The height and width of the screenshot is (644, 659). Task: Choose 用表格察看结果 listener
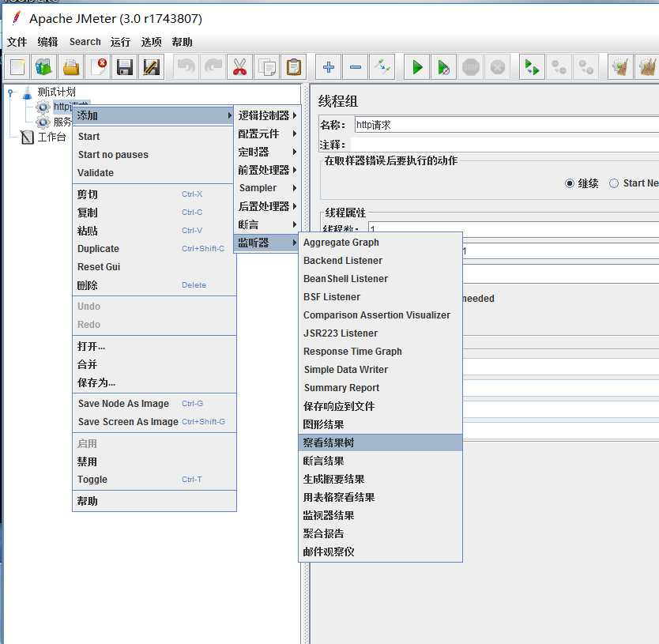(380, 497)
